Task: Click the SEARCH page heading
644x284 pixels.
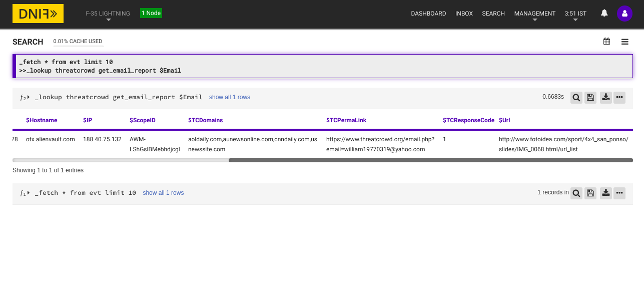Action: click(28, 42)
